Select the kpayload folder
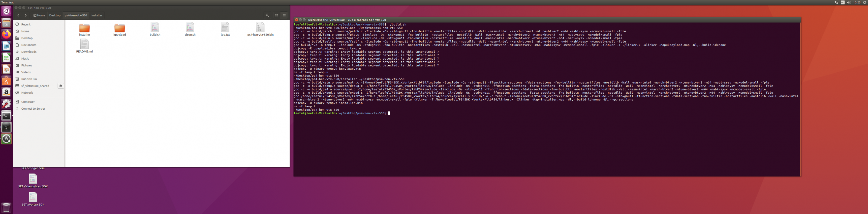The image size is (868, 214). click(x=120, y=29)
